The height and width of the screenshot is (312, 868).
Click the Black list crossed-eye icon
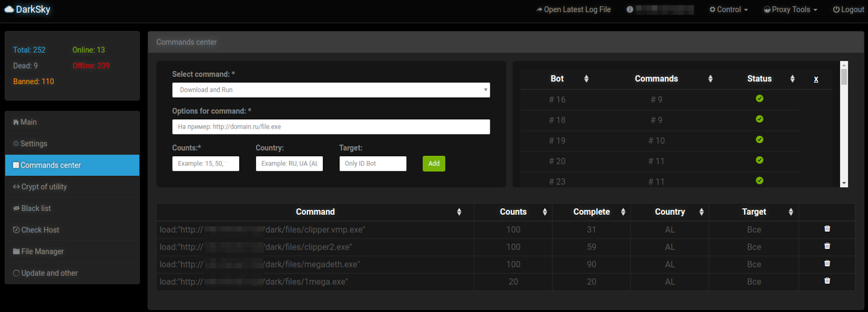click(16, 208)
